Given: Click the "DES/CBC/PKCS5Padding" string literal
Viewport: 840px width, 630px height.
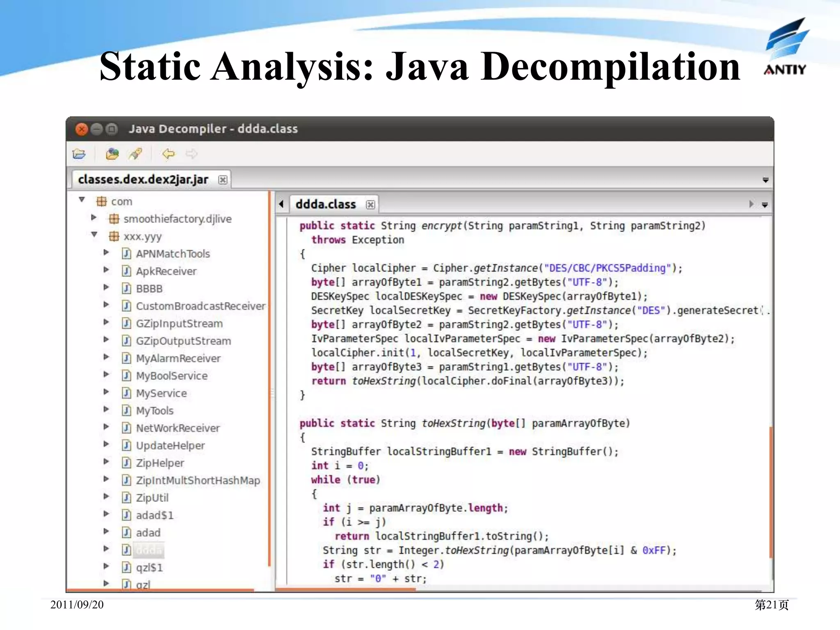Looking at the screenshot, I should 607,268.
